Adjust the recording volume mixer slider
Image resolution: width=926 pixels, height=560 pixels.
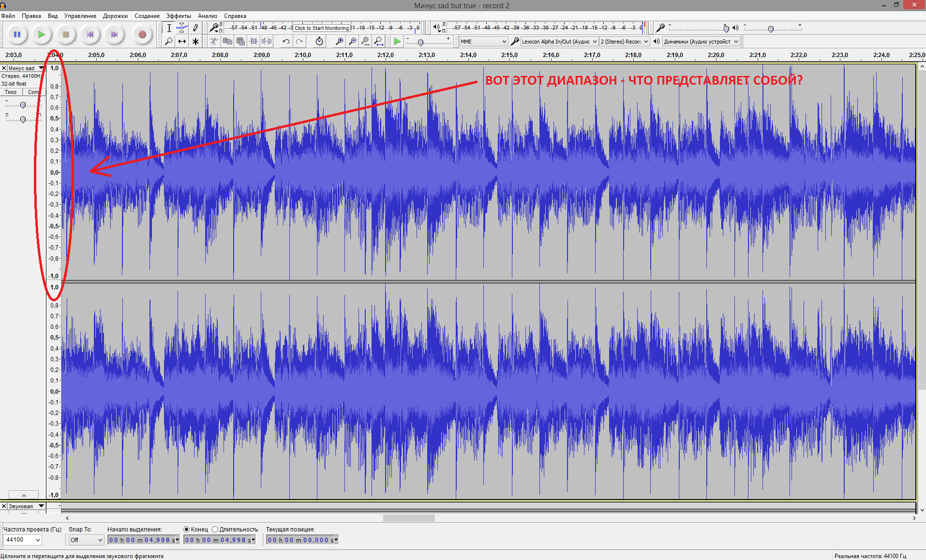tap(726, 29)
